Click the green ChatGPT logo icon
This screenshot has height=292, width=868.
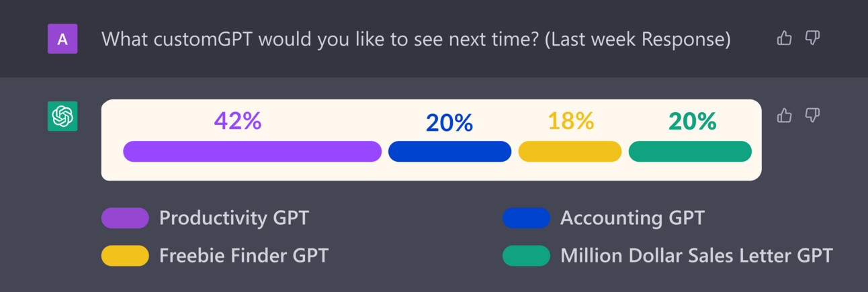point(62,116)
